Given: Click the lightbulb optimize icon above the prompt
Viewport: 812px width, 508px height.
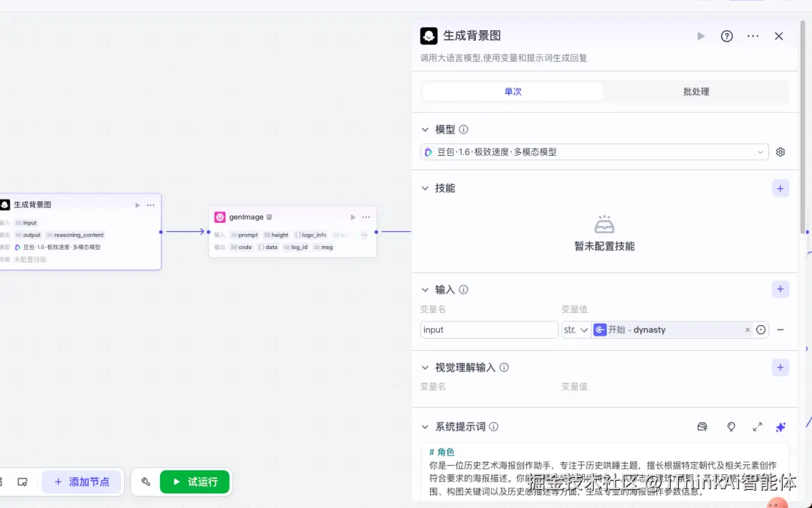Looking at the screenshot, I should click(x=731, y=427).
